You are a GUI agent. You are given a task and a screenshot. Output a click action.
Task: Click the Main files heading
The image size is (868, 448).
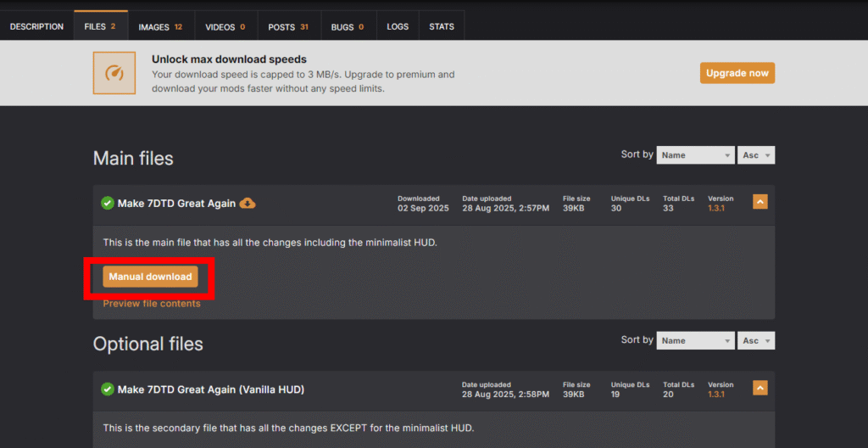click(133, 159)
